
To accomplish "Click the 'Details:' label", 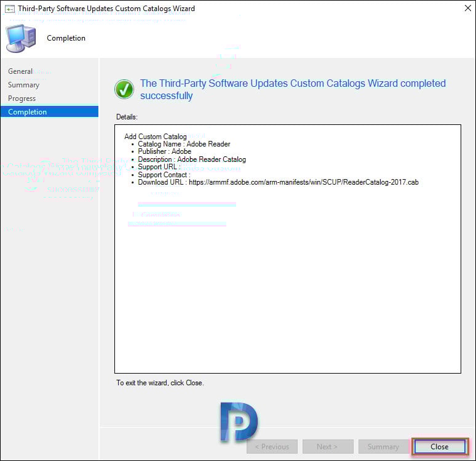I will tap(127, 117).
